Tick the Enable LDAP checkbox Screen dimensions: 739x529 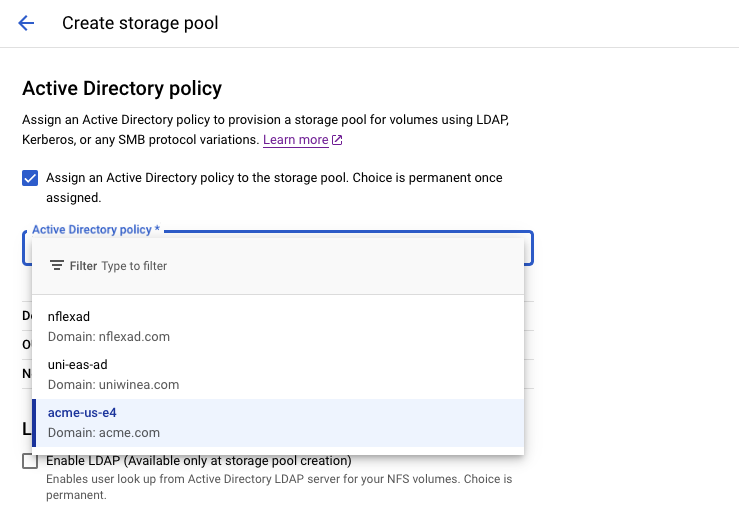(30, 461)
